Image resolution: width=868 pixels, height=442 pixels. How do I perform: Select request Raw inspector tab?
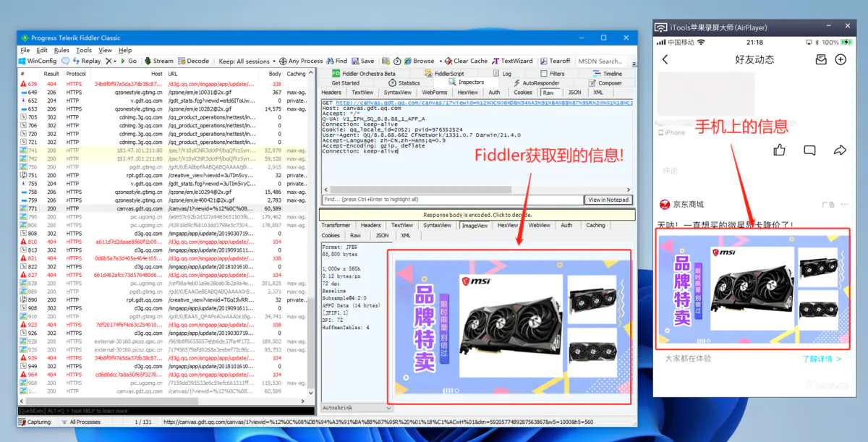548,93
